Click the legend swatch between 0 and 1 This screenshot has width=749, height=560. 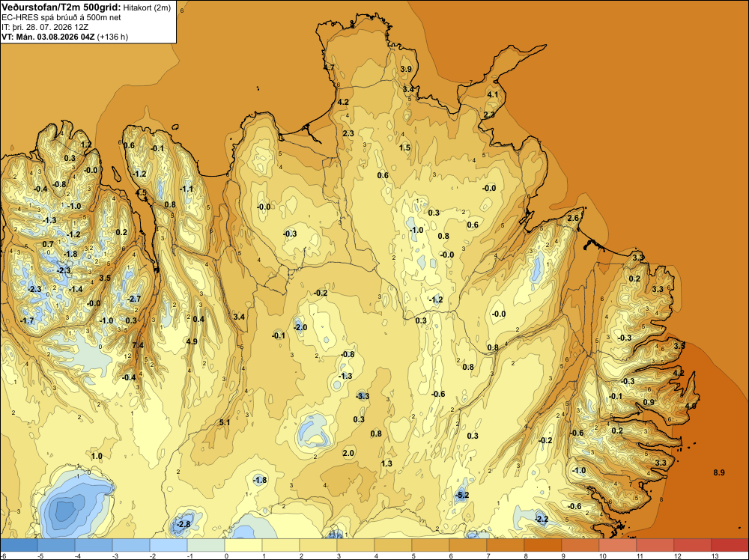click(243, 545)
